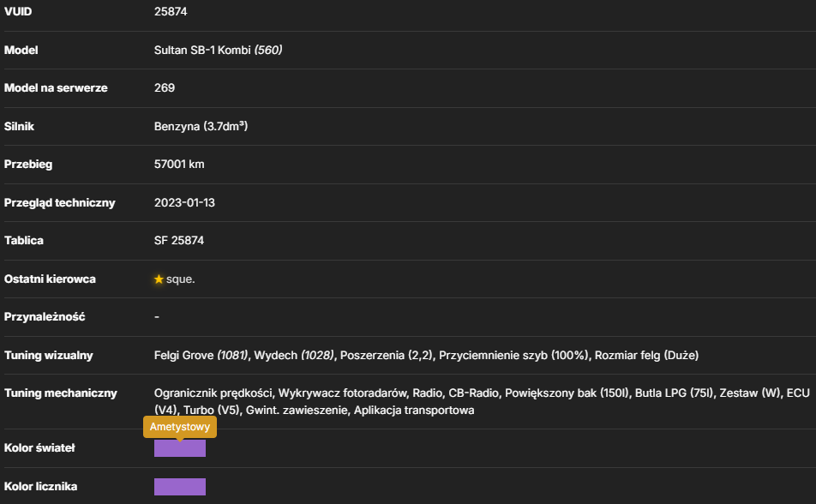Click the Tuning wizualny row label
Image resolution: width=816 pixels, height=504 pixels.
click(x=48, y=356)
